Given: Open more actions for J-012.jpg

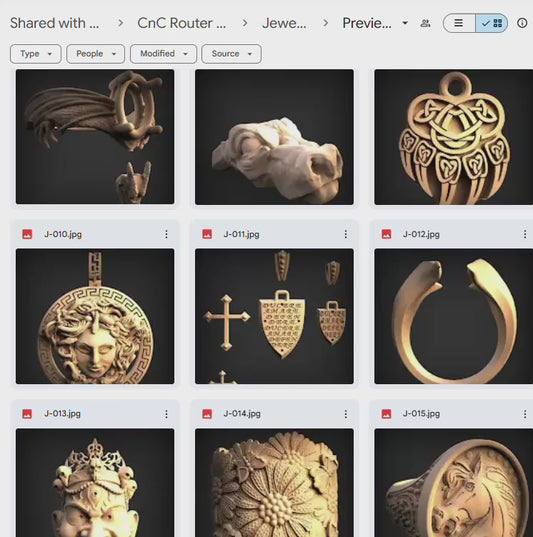Looking at the screenshot, I should (x=525, y=234).
